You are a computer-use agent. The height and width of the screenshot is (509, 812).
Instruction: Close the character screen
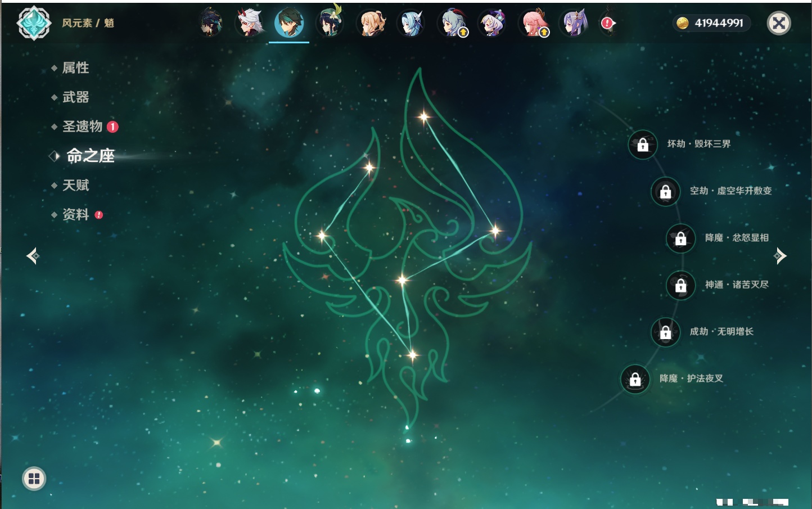coord(779,23)
